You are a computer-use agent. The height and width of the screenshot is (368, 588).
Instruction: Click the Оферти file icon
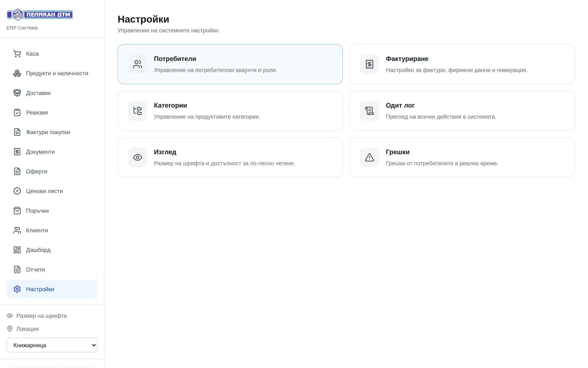click(17, 171)
